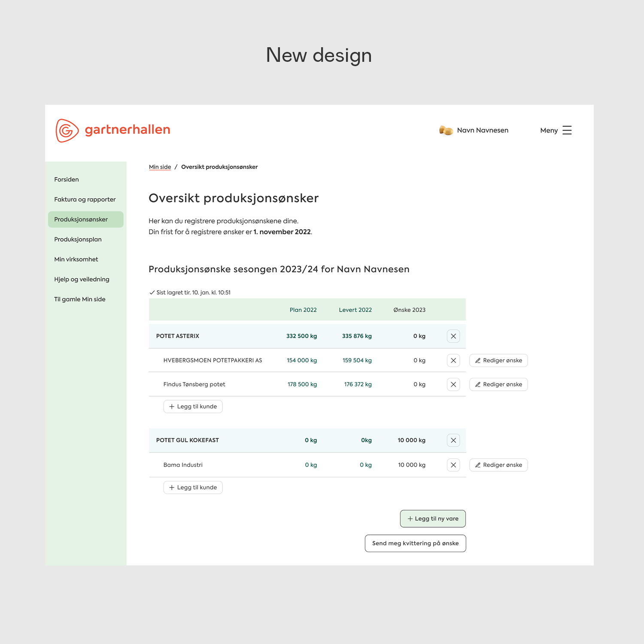This screenshot has width=644, height=644.
Task: Open Faktura og rapporter in the sidebar
Action: pos(85,200)
